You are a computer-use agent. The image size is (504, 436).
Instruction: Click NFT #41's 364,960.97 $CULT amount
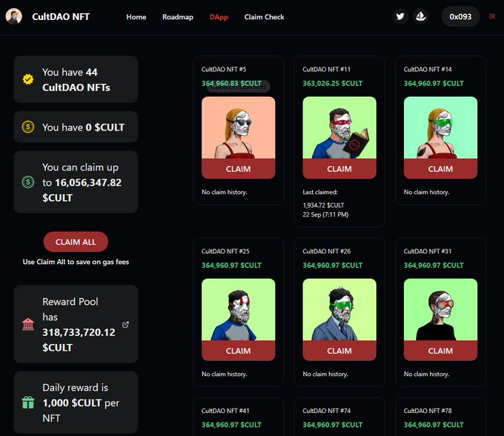tap(231, 425)
